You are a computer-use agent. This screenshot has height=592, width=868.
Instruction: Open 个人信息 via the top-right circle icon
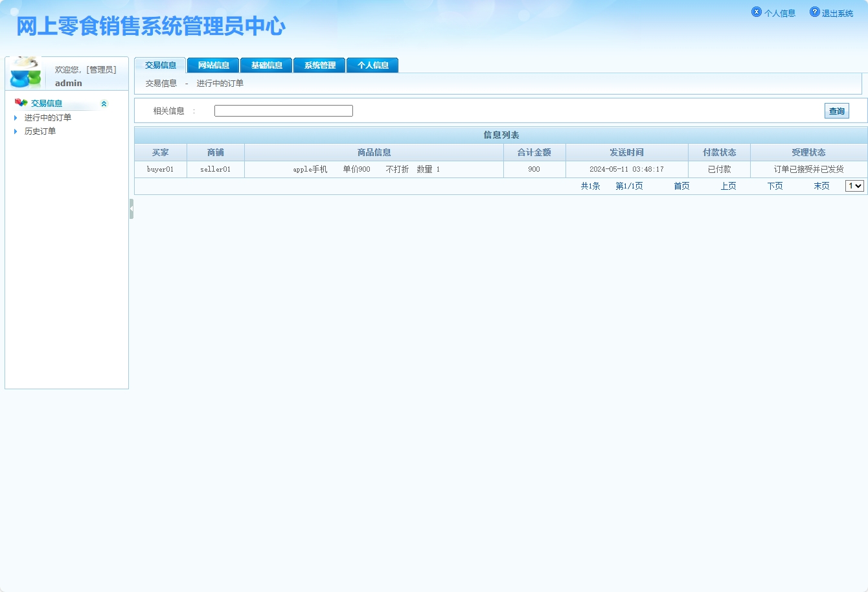pos(757,11)
